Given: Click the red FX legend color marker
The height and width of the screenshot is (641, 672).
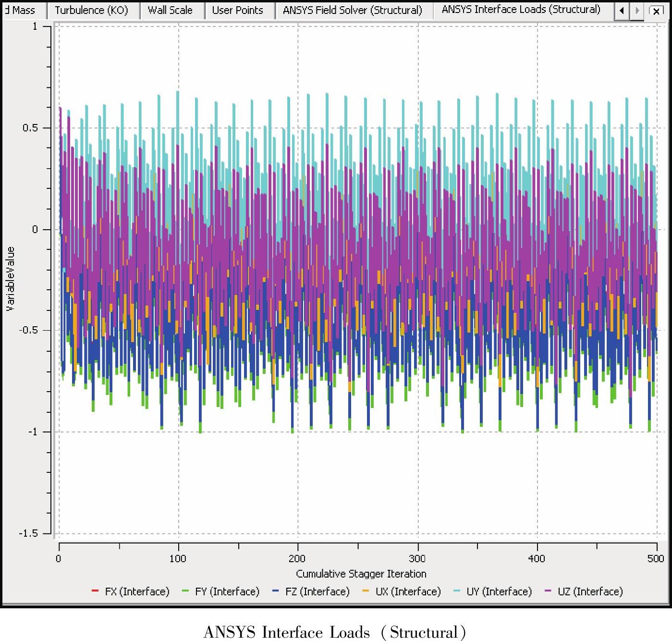Looking at the screenshot, I should [95, 591].
